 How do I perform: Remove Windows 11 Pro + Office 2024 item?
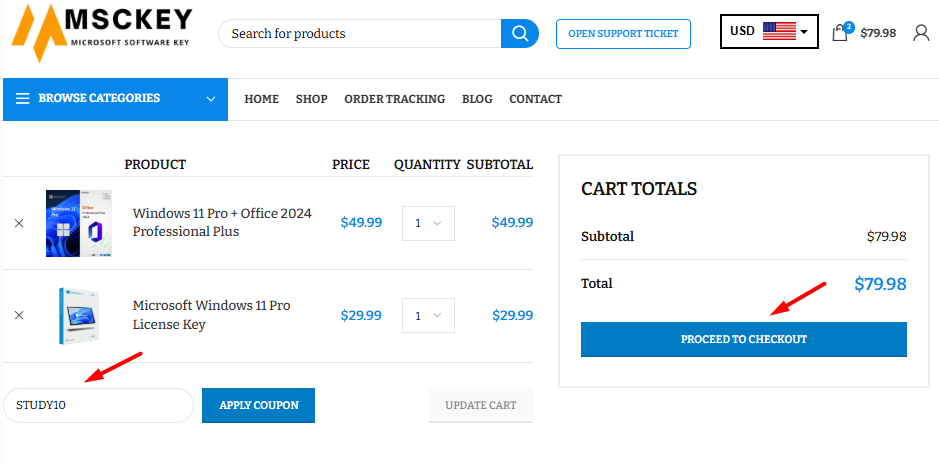(x=19, y=223)
